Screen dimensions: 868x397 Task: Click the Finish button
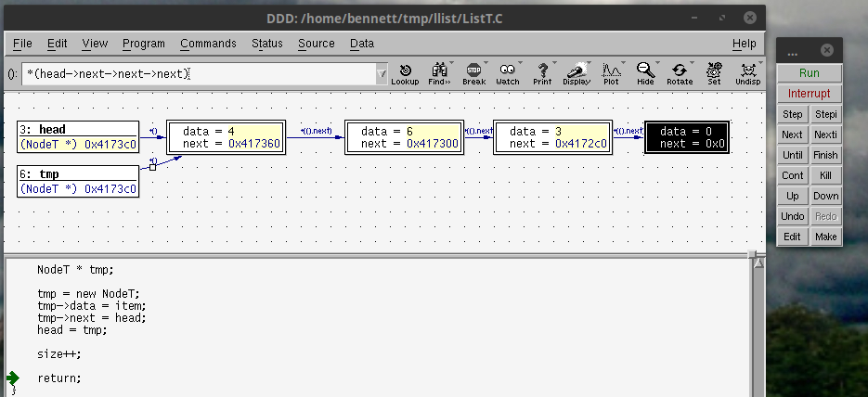[x=825, y=155]
